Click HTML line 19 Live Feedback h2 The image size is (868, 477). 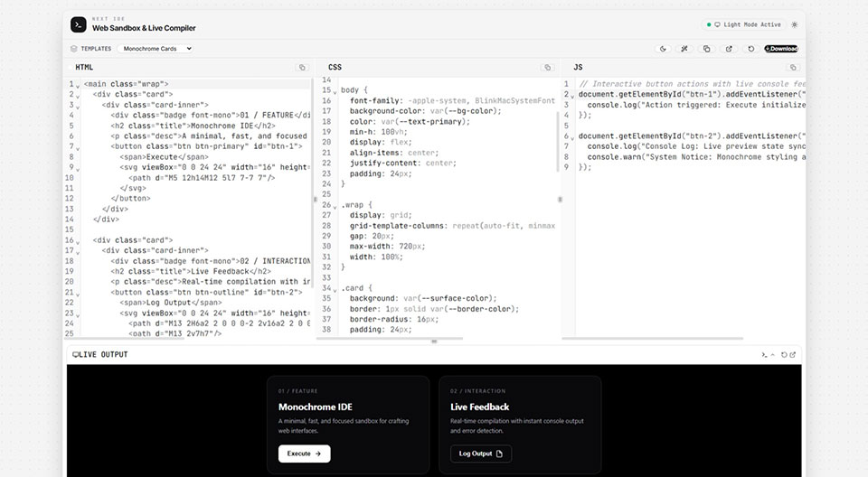[191, 272]
